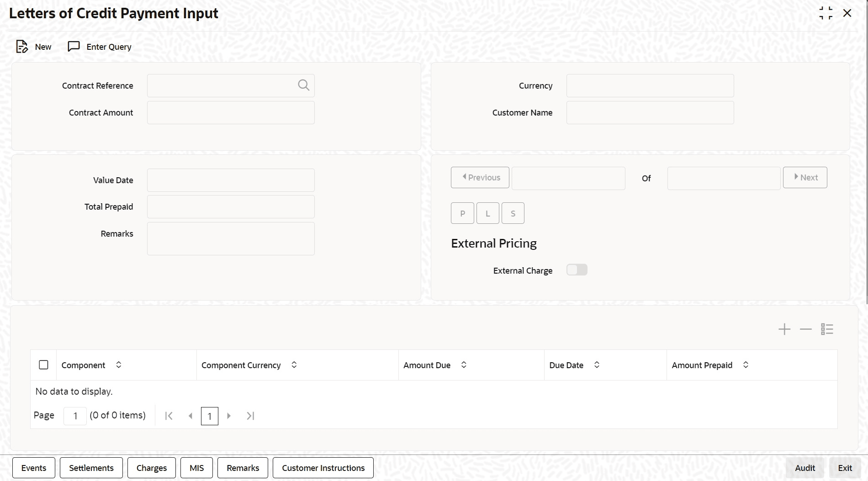Delete a row with the minus icon
Screen dimensions: 868x481
tap(806, 329)
